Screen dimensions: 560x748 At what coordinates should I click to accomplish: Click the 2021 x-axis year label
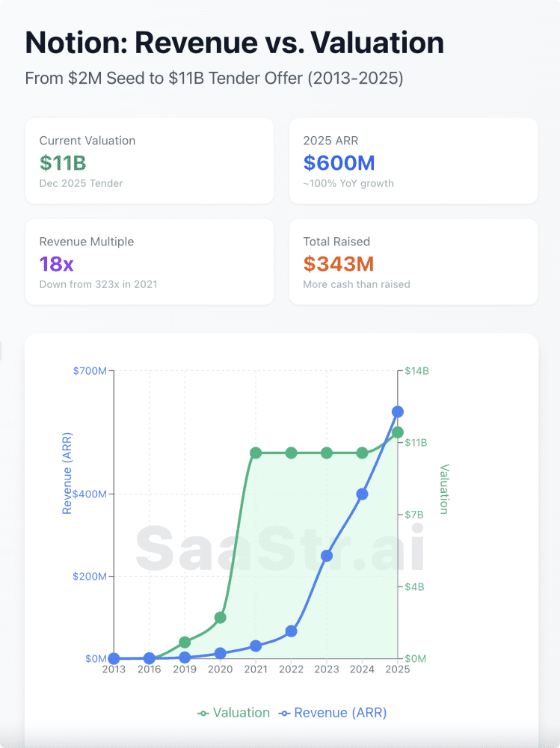click(x=256, y=669)
